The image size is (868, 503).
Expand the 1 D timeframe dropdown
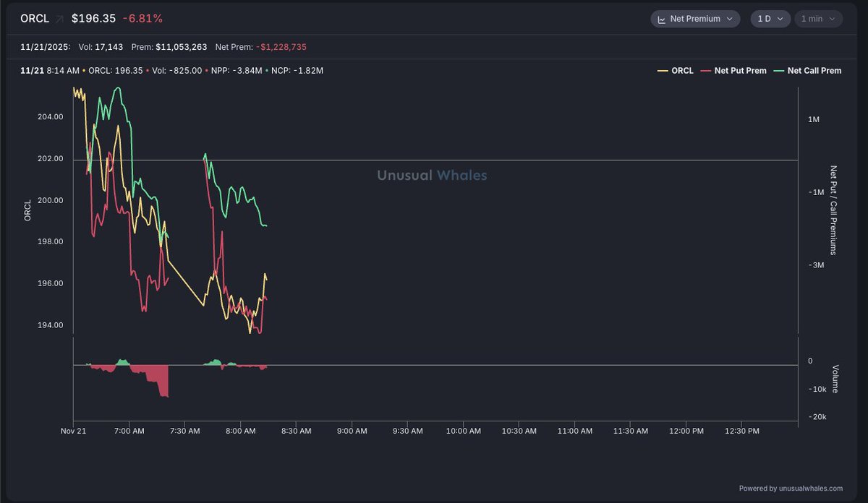click(x=770, y=19)
